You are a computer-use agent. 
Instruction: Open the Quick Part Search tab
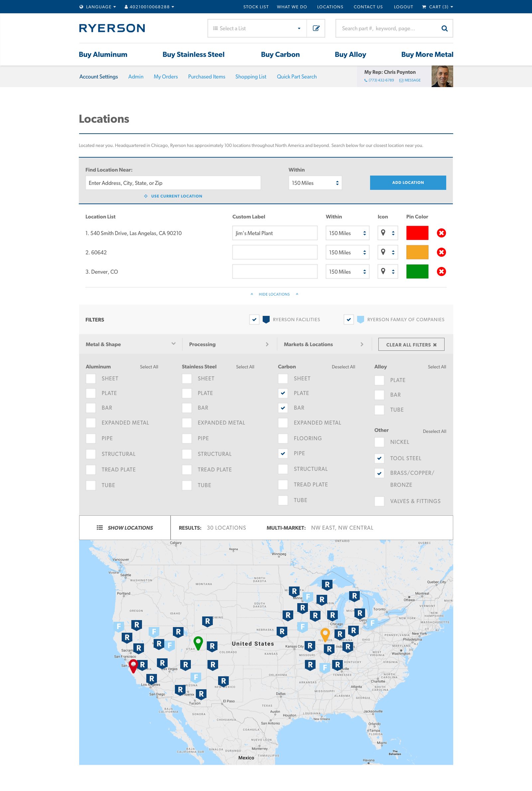point(297,77)
